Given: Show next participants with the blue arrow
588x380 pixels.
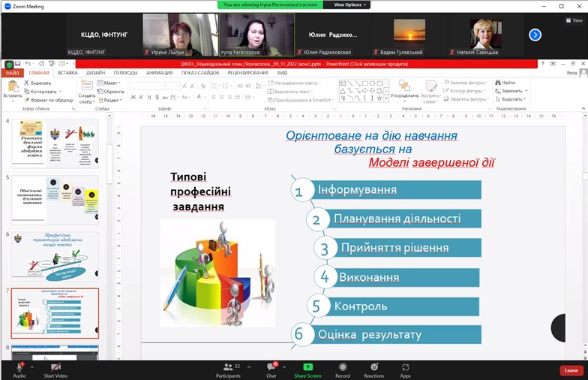Looking at the screenshot, I should (535, 35).
